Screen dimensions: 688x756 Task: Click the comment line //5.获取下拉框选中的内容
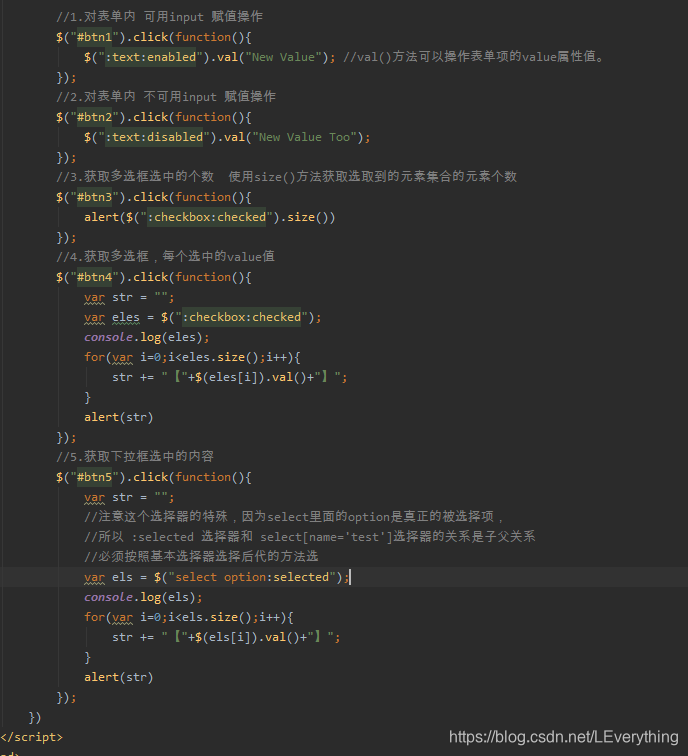click(x=135, y=457)
